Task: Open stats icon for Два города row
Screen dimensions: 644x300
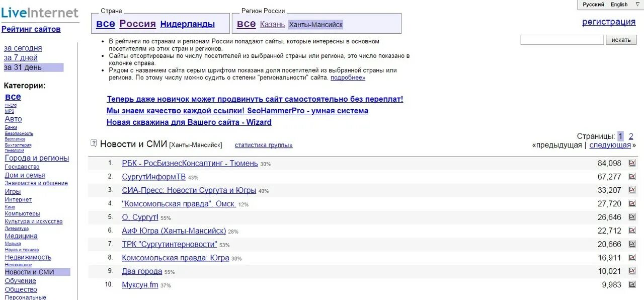Action: [x=632, y=271]
